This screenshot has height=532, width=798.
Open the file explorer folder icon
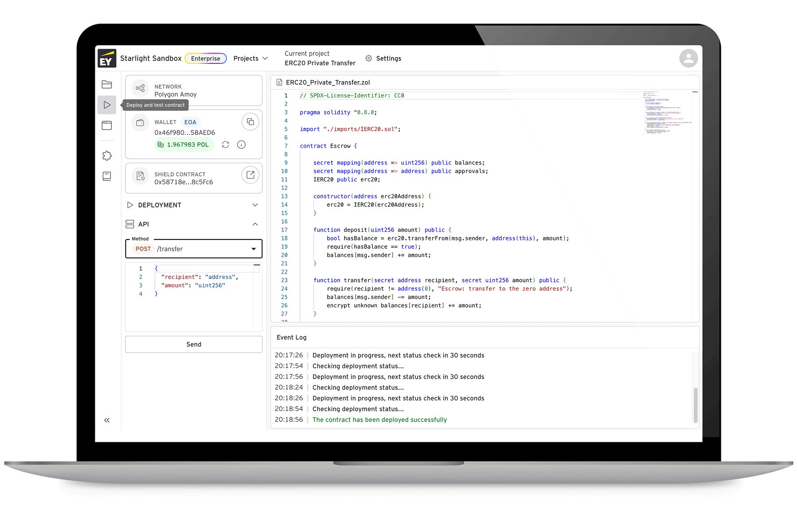(x=107, y=85)
